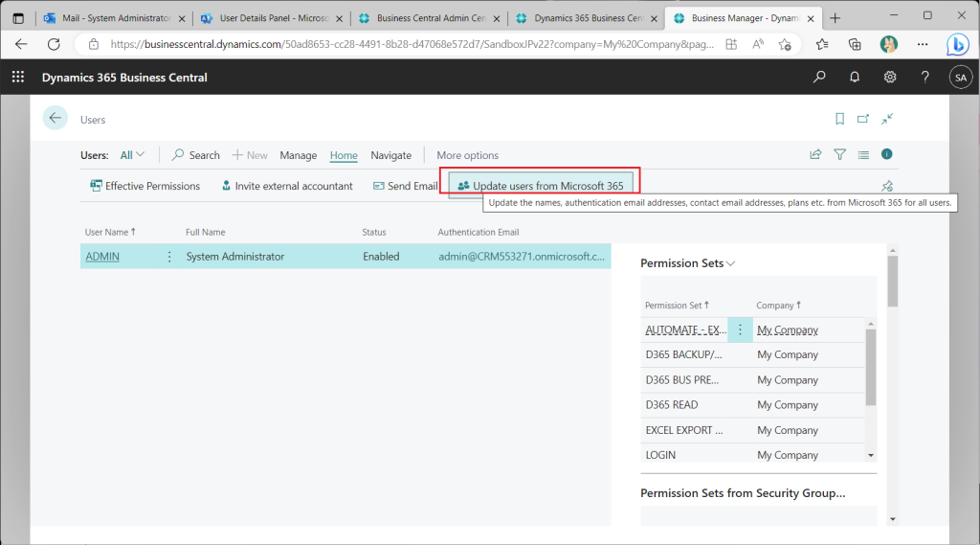The width and height of the screenshot is (980, 545).
Task: Open the notifications bell
Action: pos(855,77)
